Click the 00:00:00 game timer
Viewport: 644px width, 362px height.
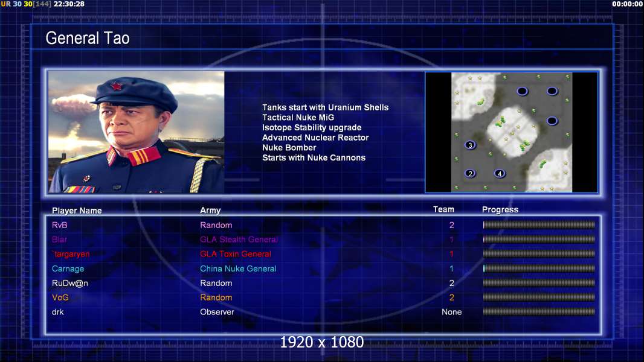click(627, 4)
